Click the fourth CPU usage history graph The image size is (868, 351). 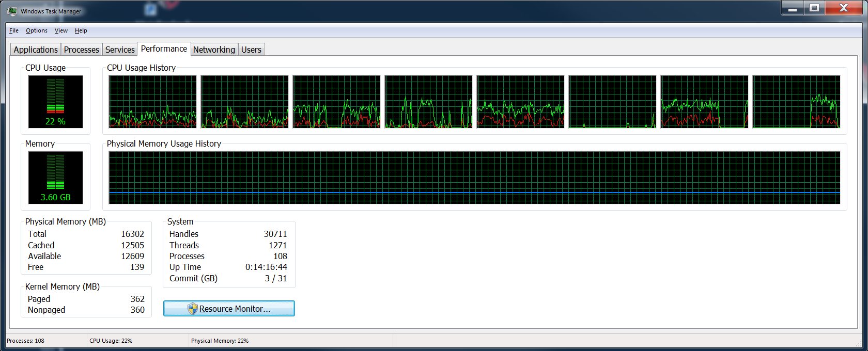point(428,102)
